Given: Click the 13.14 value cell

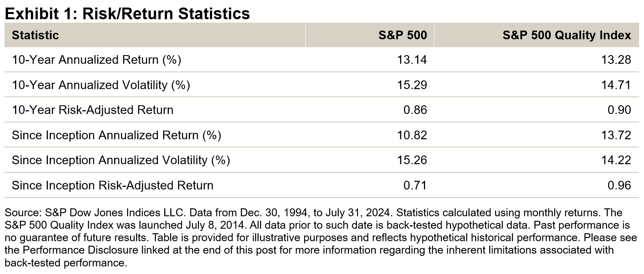Looking at the screenshot, I should 412,60.
